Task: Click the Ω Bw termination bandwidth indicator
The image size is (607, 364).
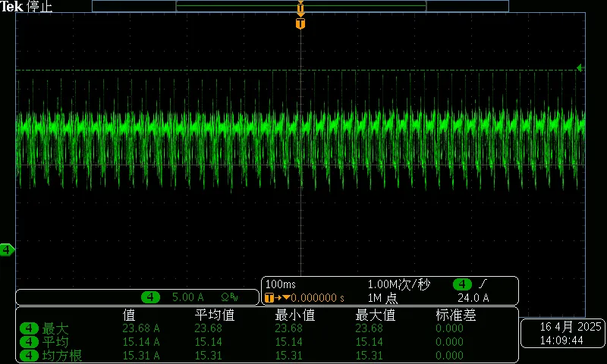Action: (x=230, y=297)
